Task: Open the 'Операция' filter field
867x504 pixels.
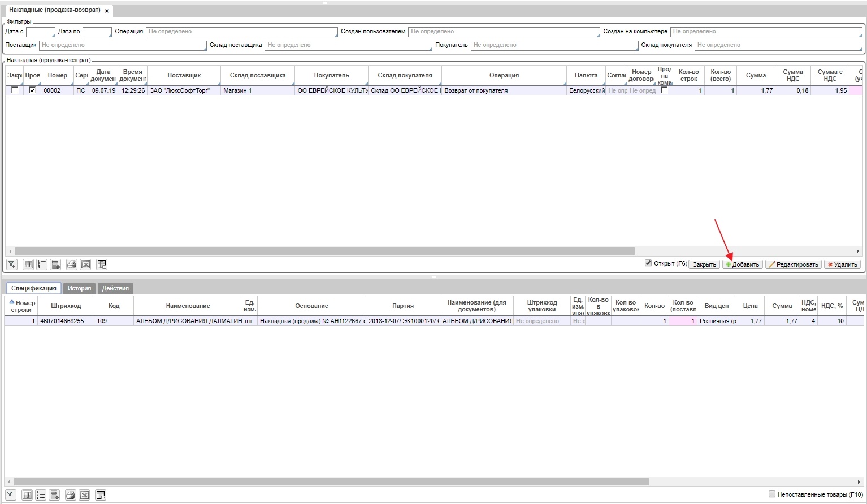Action: pos(241,32)
